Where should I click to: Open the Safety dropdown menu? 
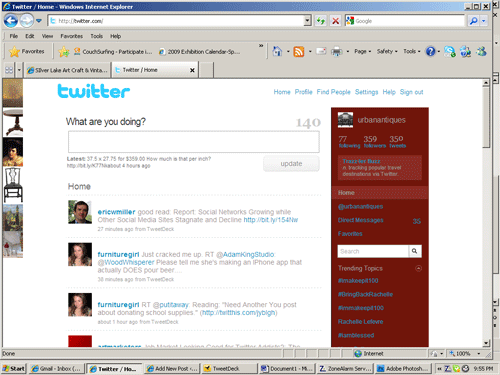click(x=387, y=51)
